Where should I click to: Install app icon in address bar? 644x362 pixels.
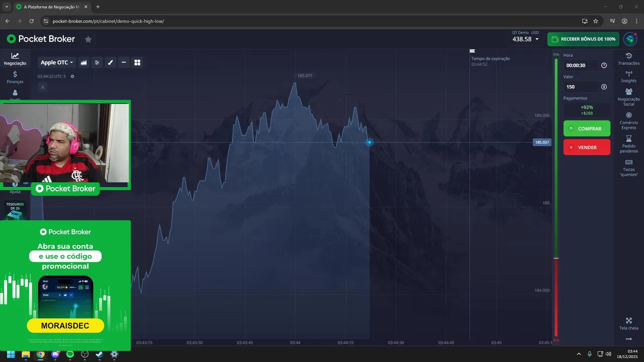tap(585, 21)
